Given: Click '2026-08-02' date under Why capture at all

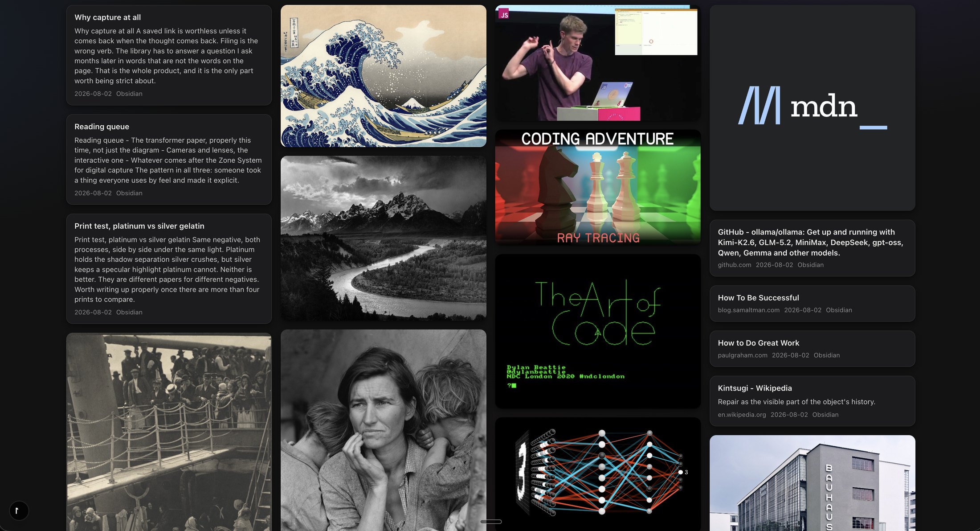Looking at the screenshot, I should [93, 94].
